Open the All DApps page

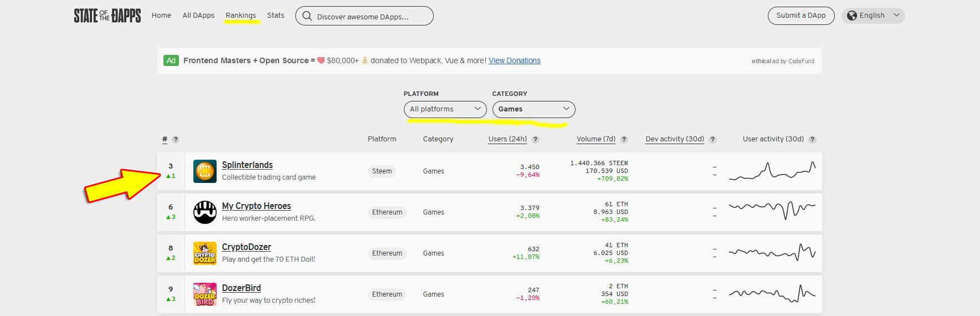[x=198, y=16]
